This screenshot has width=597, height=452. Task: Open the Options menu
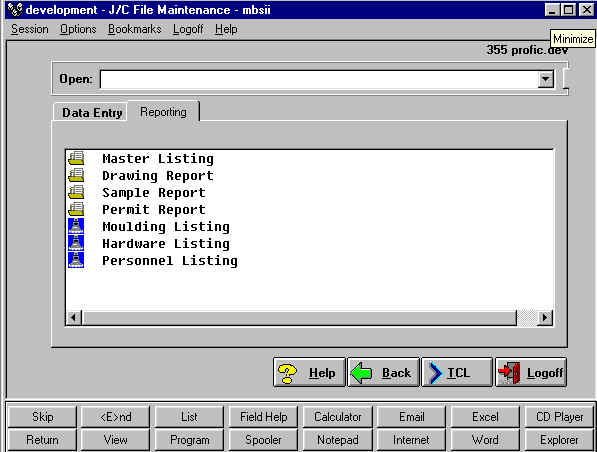[x=78, y=29]
